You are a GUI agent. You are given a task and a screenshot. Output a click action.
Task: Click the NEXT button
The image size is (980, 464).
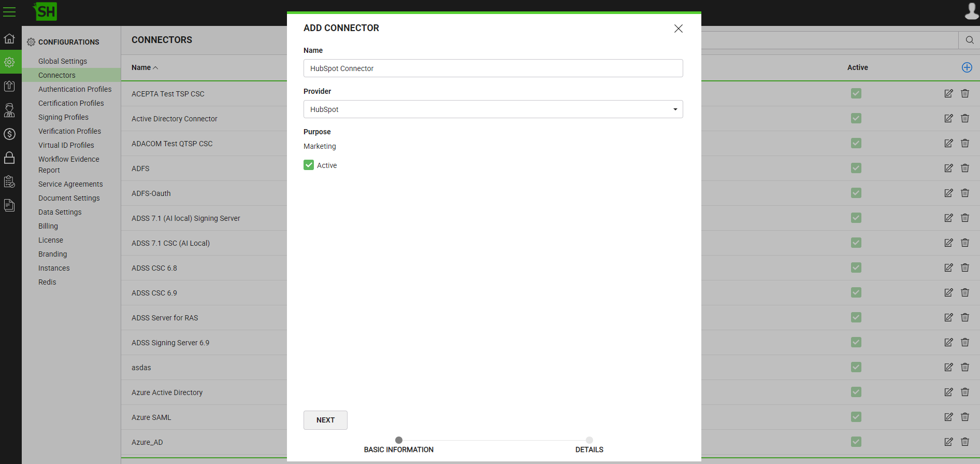pyautogui.click(x=325, y=420)
